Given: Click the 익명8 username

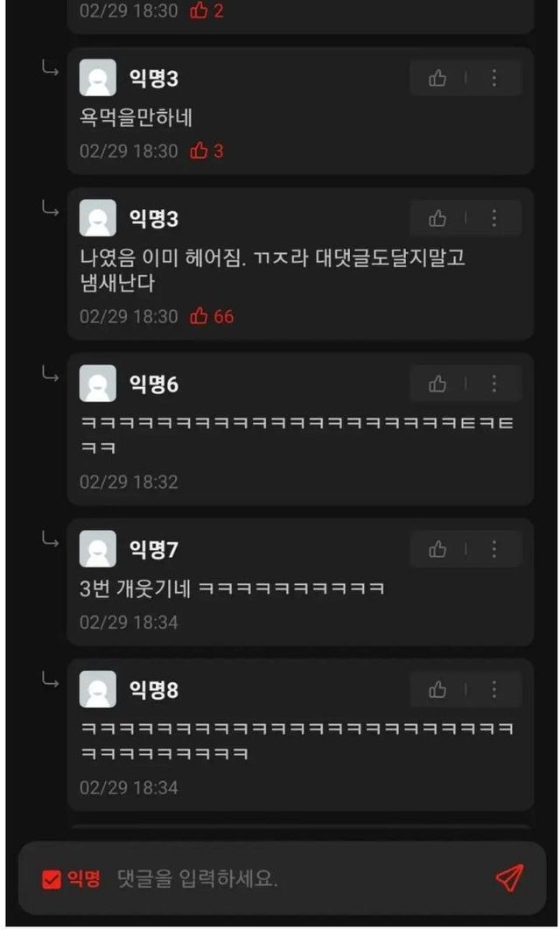Looking at the screenshot, I should (153, 690).
